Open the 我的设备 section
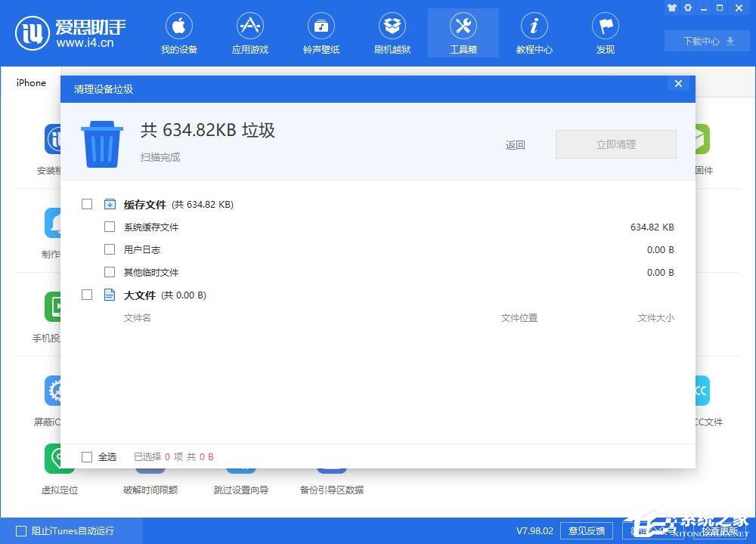 [x=179, y=32]
